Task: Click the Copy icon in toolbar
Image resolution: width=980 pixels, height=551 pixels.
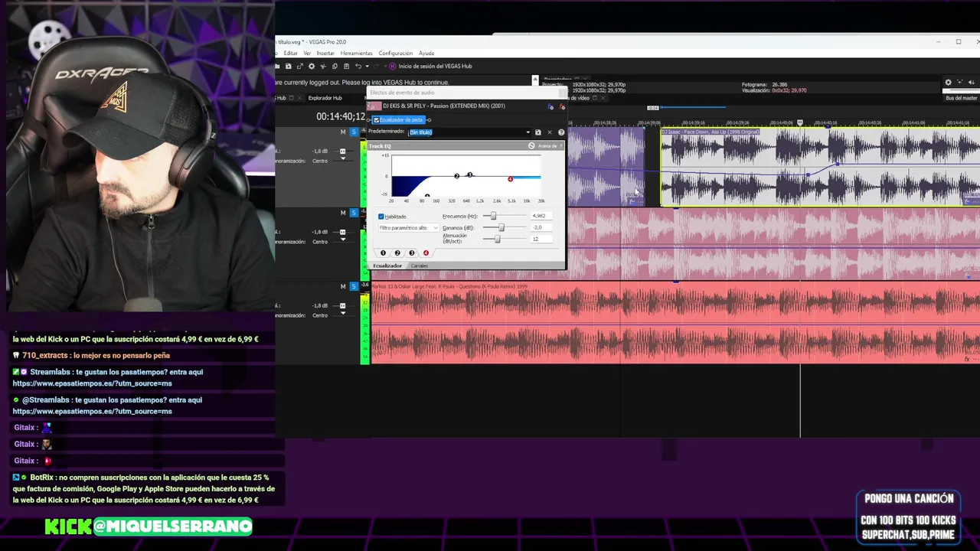Action: pos(335,67)
